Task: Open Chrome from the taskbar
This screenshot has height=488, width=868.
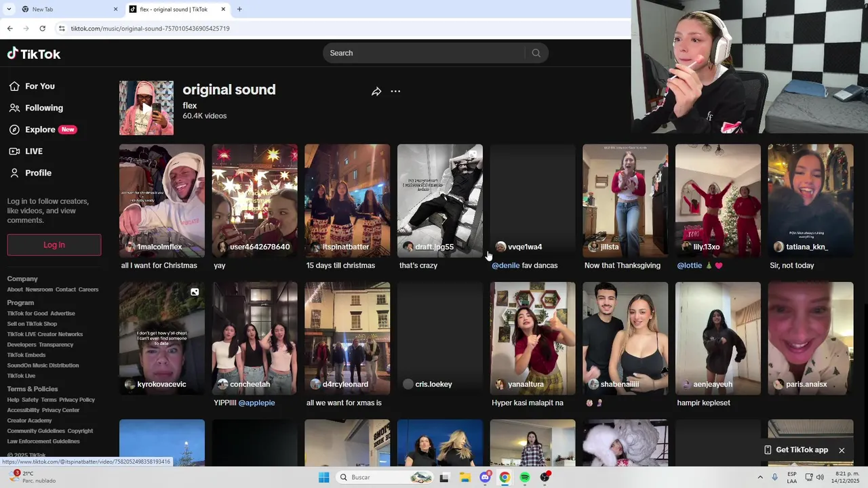Action: click(x=505, y=477)
